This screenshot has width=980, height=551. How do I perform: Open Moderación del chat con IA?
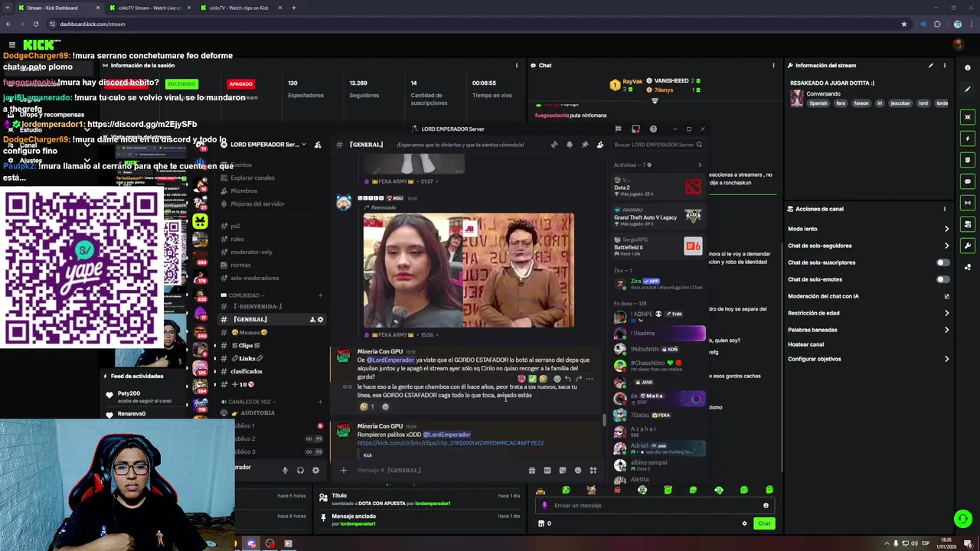pyautogui.click(x=868, y=296)
